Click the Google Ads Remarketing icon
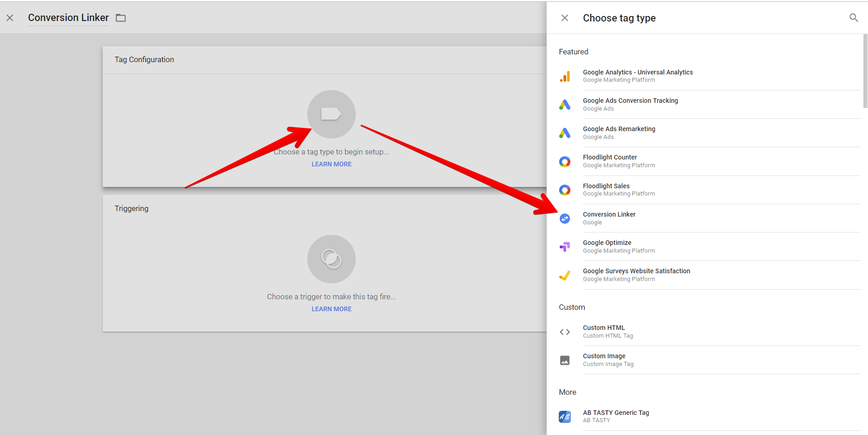 [565, 133]
